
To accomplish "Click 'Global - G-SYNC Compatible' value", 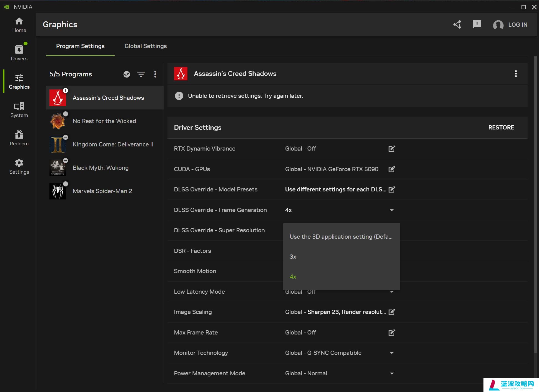I will pos(323,353).
